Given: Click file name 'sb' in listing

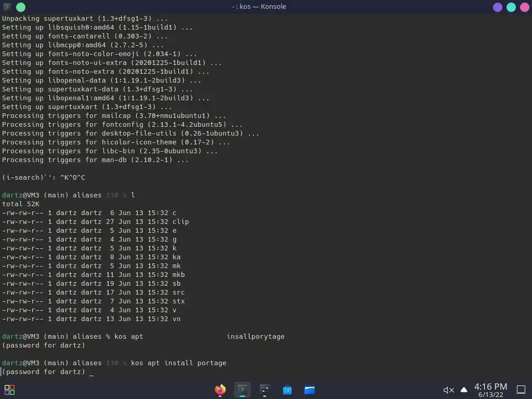Looking at the screenshot, I should 177,283.
